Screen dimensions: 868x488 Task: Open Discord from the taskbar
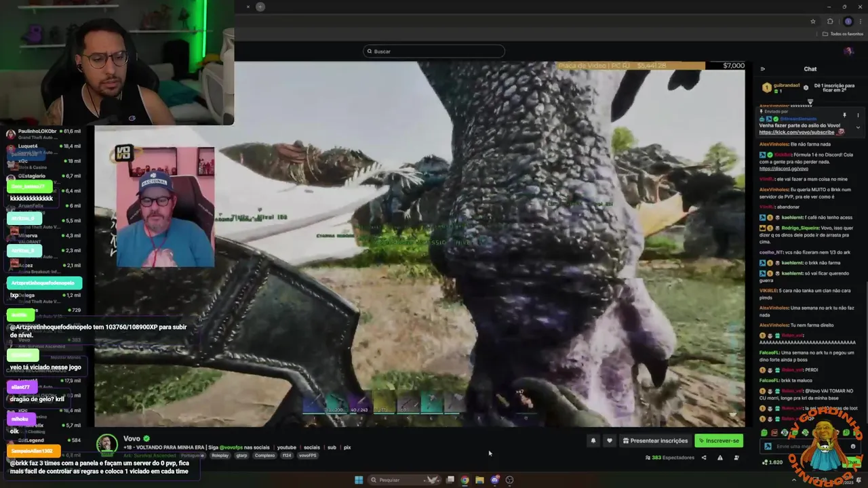click(494, 480)
